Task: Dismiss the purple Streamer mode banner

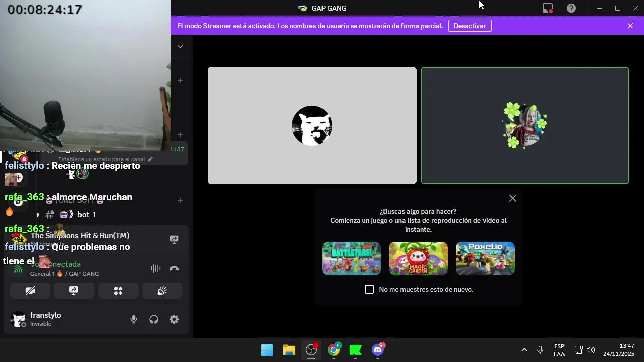Action: tap(630, 26)
